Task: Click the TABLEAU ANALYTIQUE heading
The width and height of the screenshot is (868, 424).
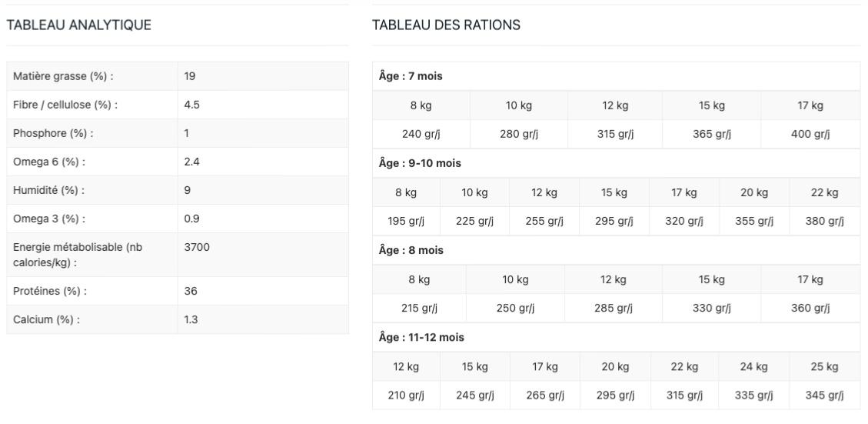Action: (78, 25)
